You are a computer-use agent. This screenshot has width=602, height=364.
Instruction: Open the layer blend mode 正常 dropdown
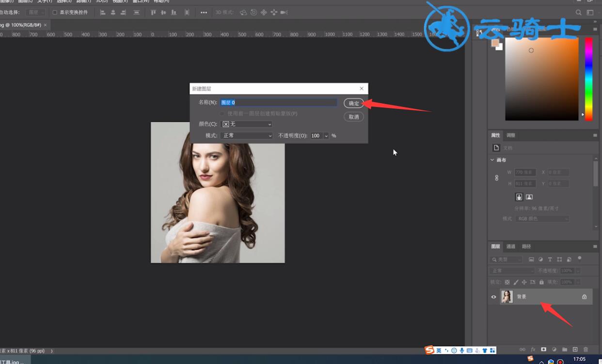point(512,271)
